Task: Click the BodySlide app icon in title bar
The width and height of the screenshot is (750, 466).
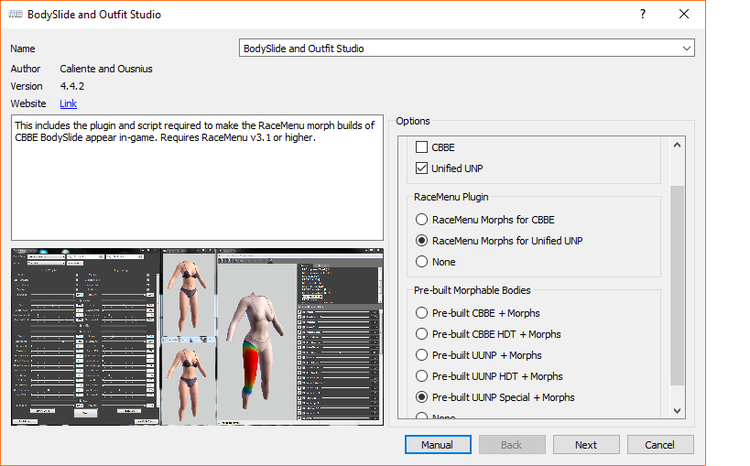Action: pyautogui.click(x=15, y=14)
